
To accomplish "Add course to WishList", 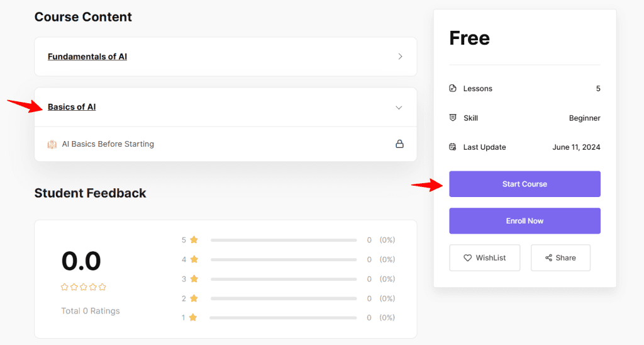I will pos(484,257).
